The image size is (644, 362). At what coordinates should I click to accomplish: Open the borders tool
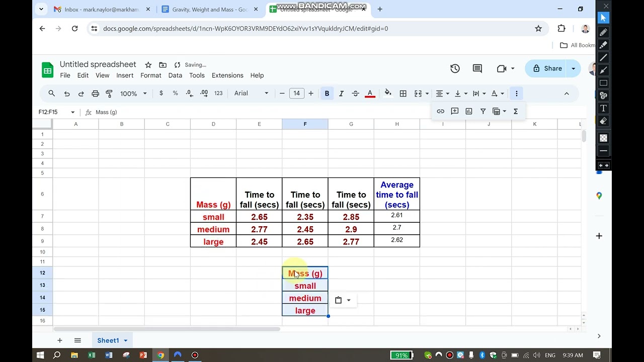[x=403, y=94]
